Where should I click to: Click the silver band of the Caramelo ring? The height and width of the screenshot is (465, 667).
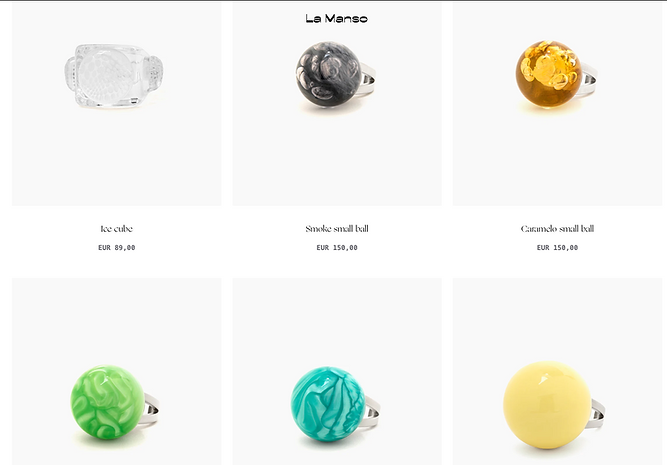point(589,80)
